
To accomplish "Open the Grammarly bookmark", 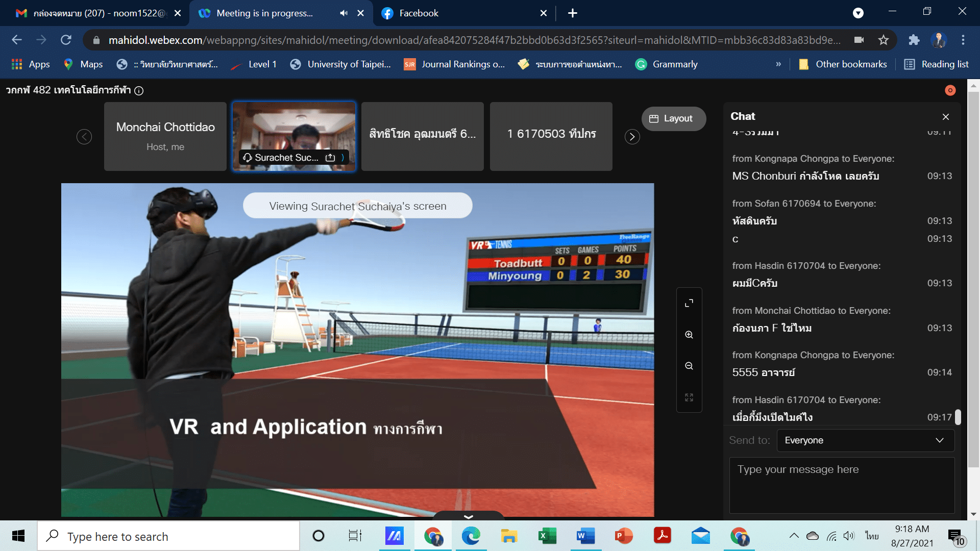I will pyautogui.click(x=666, y=64).
